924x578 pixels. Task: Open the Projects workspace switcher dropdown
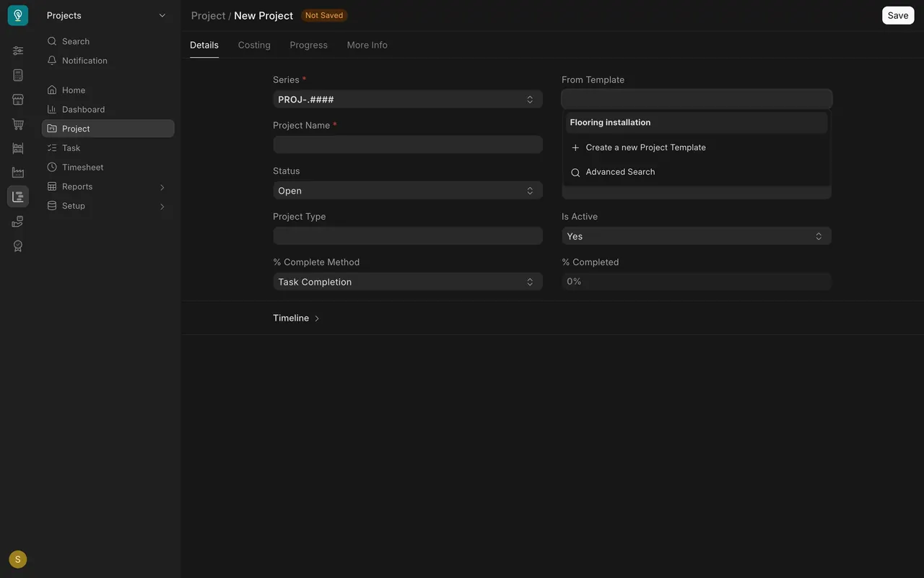(x=107, y=15)
